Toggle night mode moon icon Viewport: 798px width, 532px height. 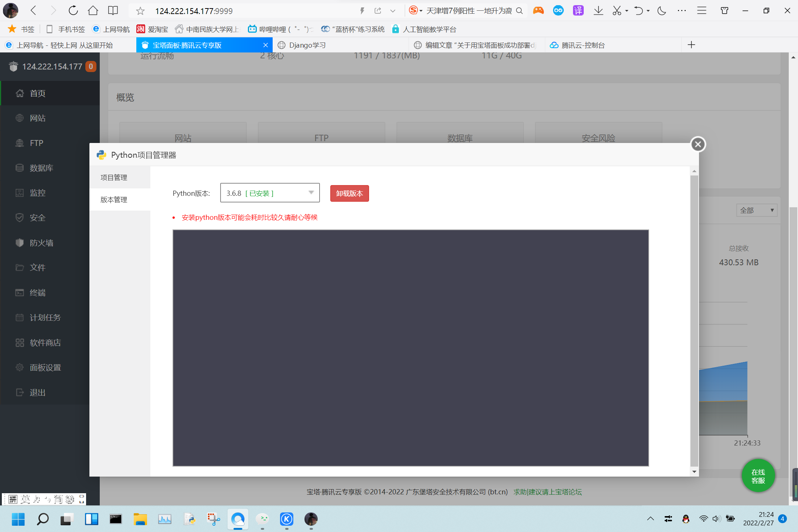[x=661, y=11]
